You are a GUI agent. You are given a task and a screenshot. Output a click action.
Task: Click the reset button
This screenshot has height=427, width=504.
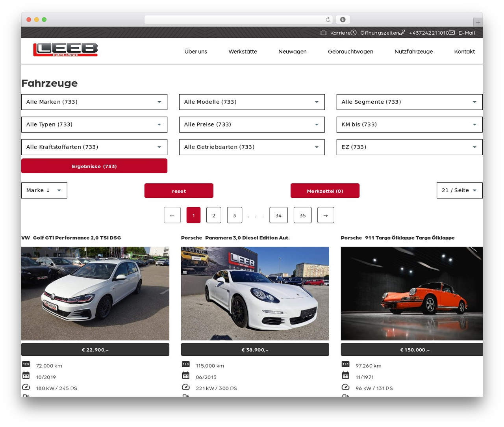[x=179, y=191]
